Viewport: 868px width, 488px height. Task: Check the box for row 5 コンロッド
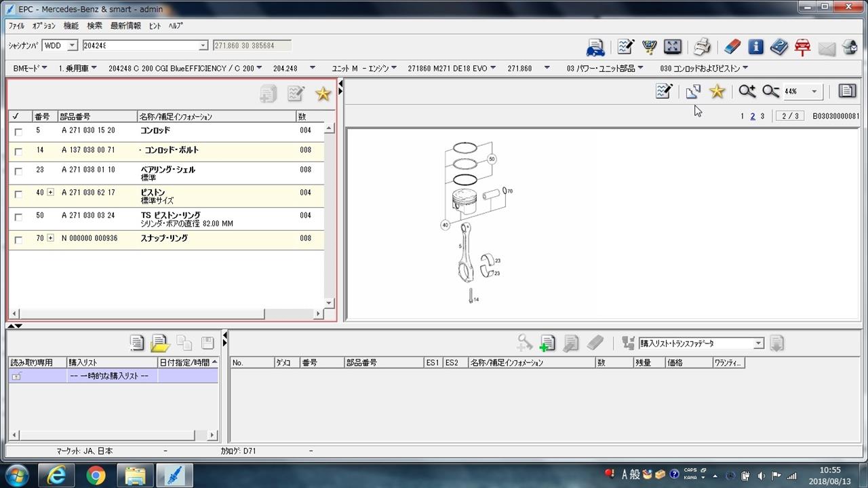point(18,132)
